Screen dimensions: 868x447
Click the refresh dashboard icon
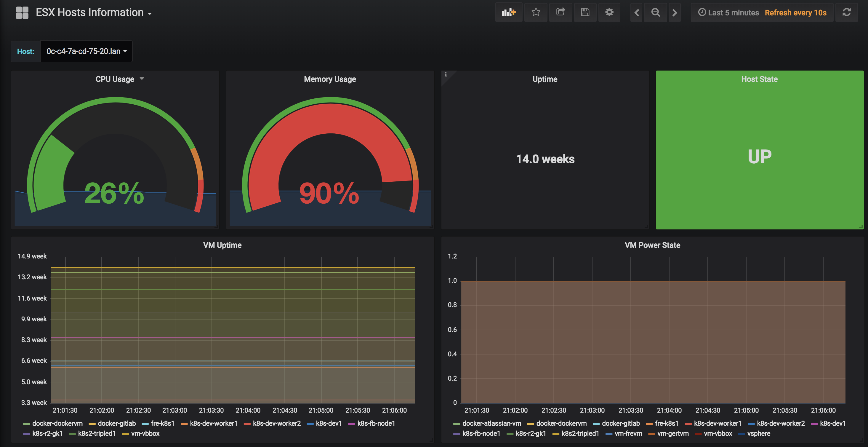846,12
